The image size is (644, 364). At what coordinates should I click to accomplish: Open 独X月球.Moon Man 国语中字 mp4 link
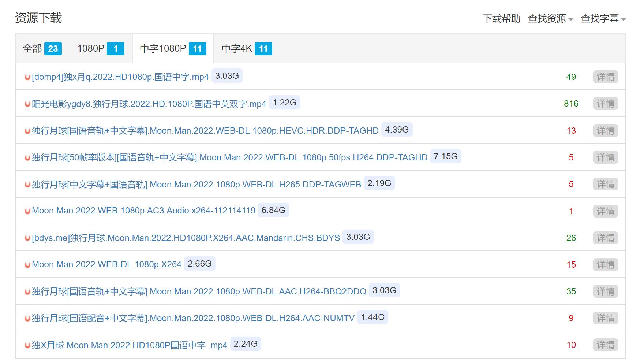click(130, 345)
